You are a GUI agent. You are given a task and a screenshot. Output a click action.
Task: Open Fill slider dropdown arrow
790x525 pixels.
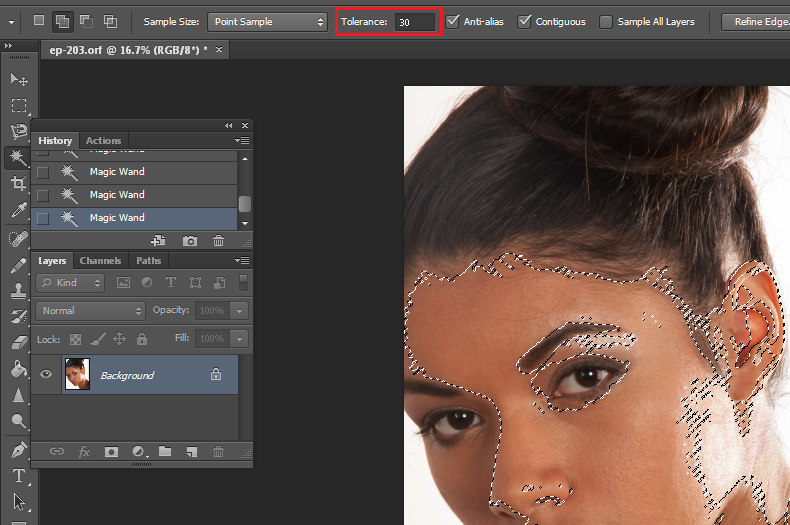point(239,339)
